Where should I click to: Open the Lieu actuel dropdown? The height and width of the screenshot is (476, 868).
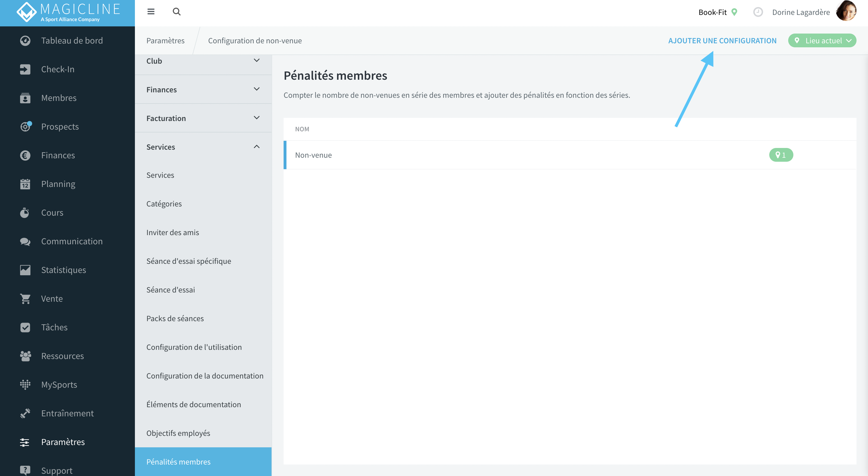822,40
